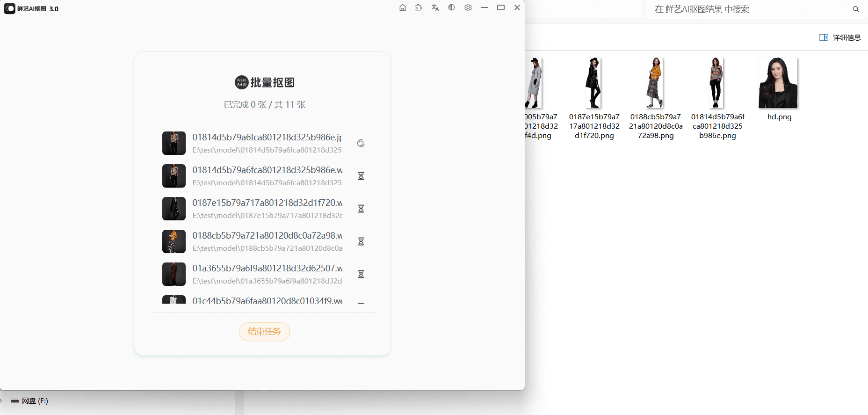Open hd.png file thumbnail

(x=778, y=83)
